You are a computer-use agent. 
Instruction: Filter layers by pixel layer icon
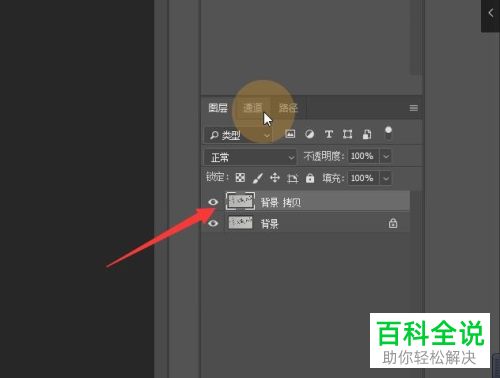coord(290,134)
